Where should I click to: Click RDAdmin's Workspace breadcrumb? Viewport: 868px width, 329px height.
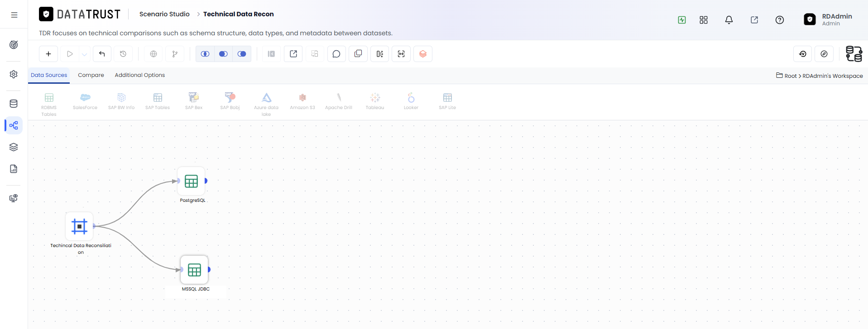tap(833, 76)
